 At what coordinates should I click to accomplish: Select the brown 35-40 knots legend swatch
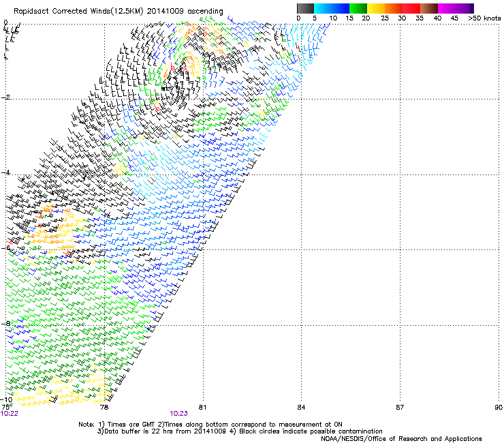429,8
